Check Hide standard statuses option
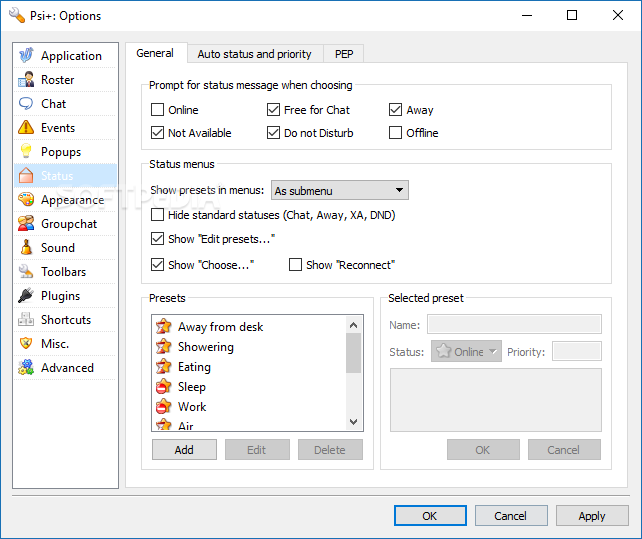Screen dimensions: 642x539 157,215
